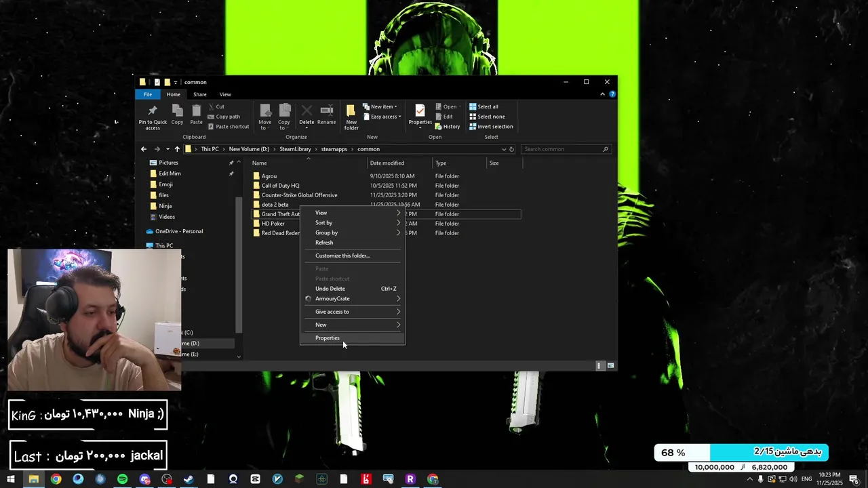The image size is (868, 488).
Task: Open the Properties ribbon dropdown
Action: click(420, 128)
